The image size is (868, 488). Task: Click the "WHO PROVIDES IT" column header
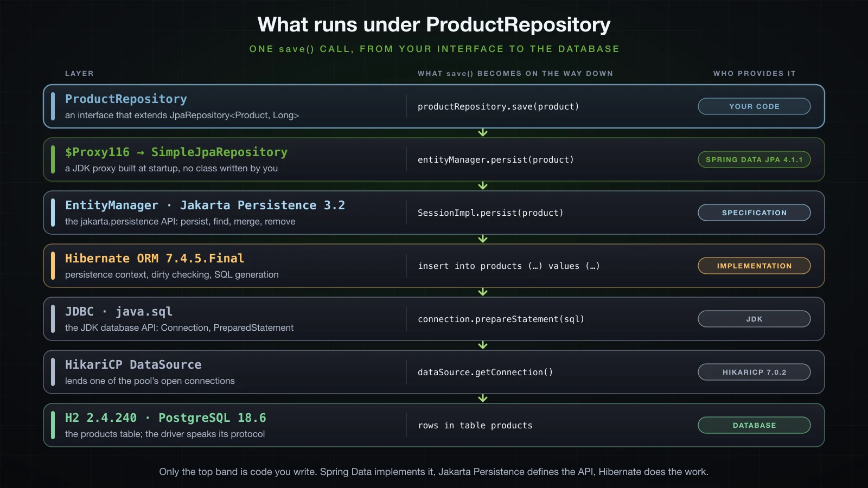(754, 73)
